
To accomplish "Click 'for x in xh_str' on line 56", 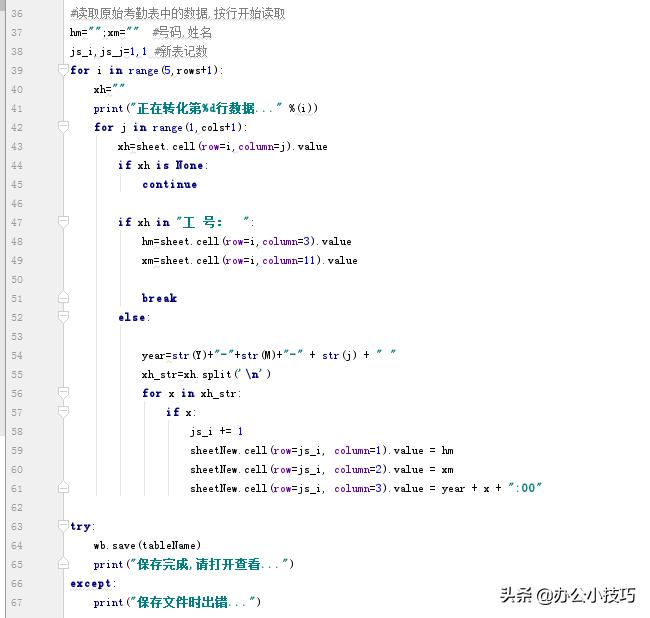I will point(191,393).
